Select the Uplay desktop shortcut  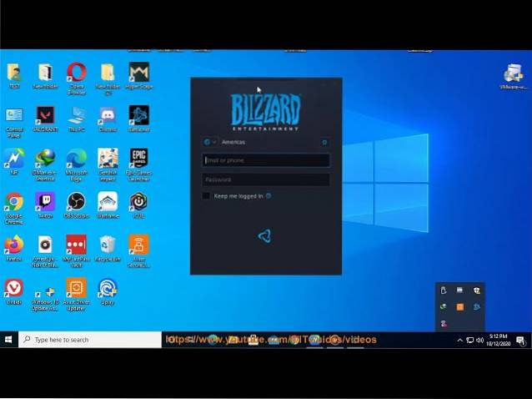(x=108, y=289)
